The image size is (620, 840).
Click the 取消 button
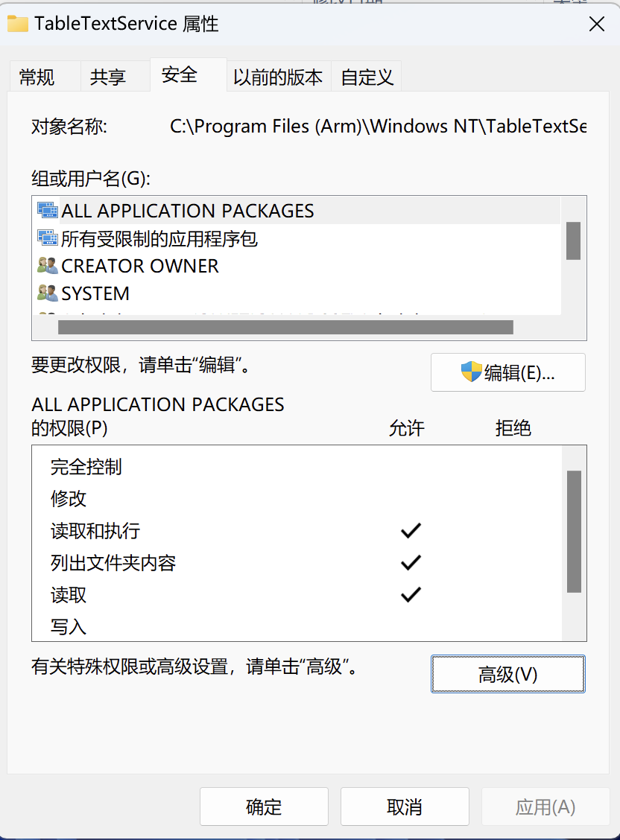pos(405,806)
